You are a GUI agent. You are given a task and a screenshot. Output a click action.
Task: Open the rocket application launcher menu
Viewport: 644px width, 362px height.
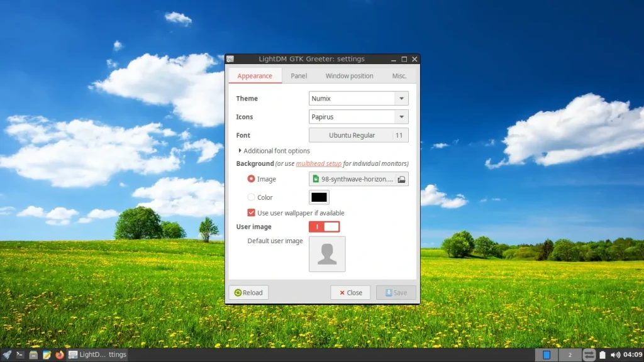point(6,354)
